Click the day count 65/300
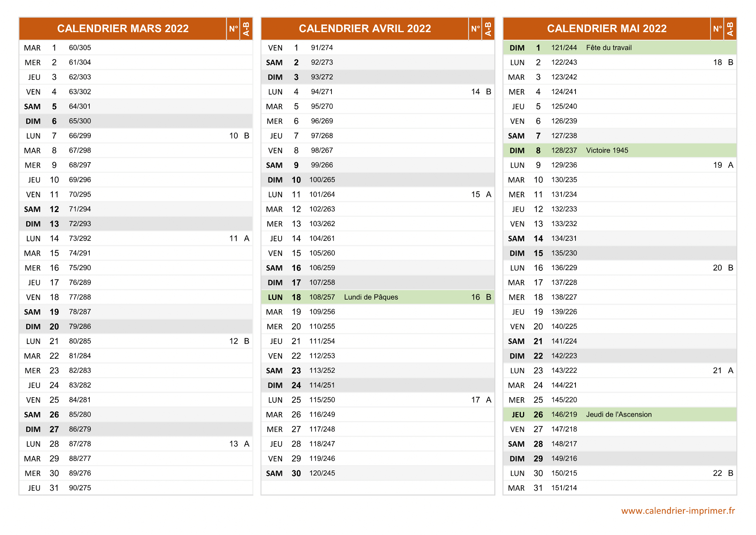This screenshot has width=756, height=535. pos(80,121)
